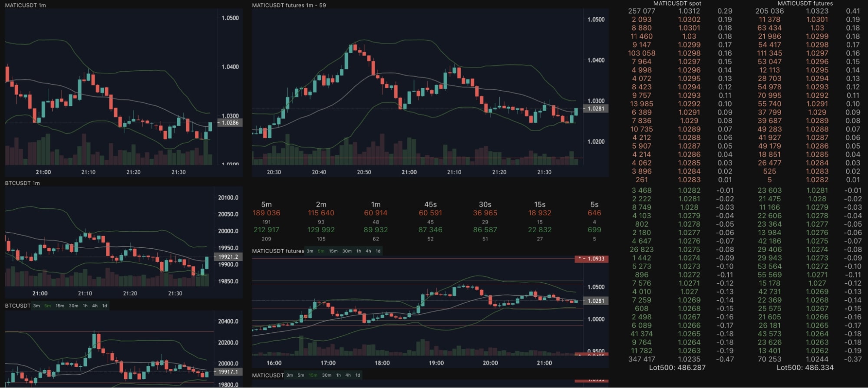Select 5m on bottom MATICUSDT spot chart
The image size is (868, 388).
(301, 375)
